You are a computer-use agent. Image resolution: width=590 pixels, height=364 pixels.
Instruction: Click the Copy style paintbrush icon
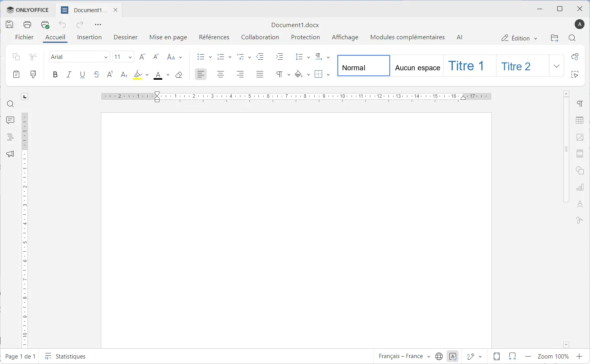point(33,74)
